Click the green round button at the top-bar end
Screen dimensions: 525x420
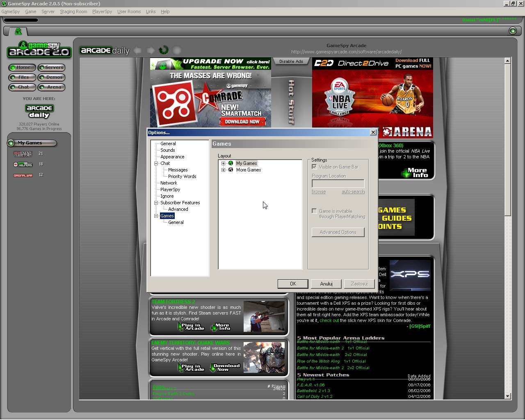512,31
